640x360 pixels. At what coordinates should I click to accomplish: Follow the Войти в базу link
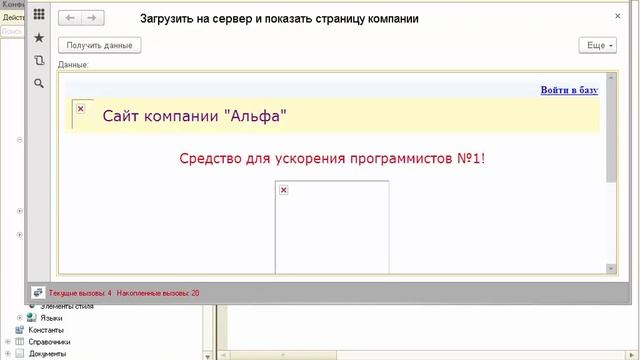pyautogui.click(x=569, y=90)
